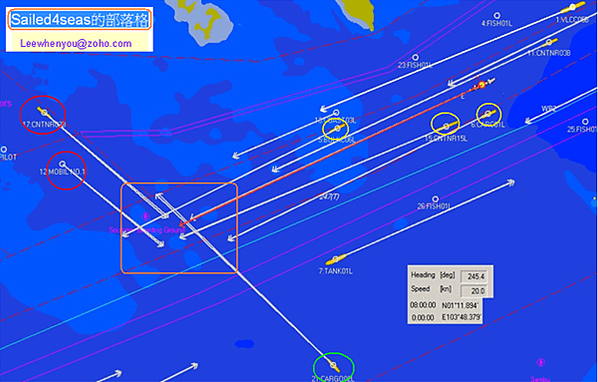Screen dimensions: 598x382
Task: Click the 1:VLCC06B tanker icon
Action: pos(573,7)
